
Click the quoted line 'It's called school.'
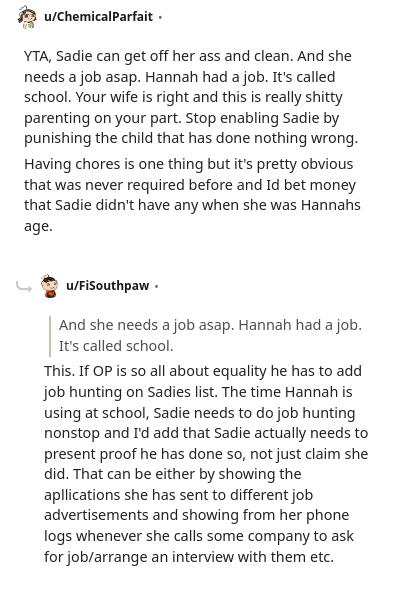tap(116, 346)
